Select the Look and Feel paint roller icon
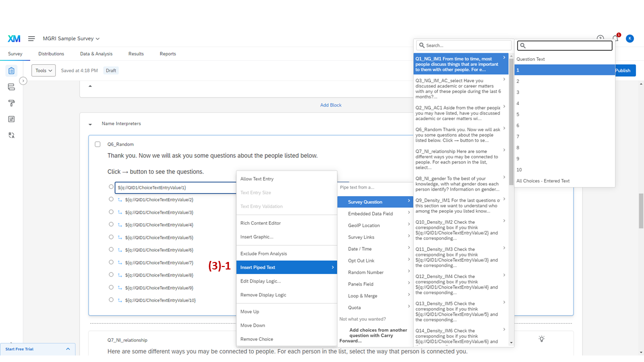The height and width of the screenshot is (362, 644). (x=11, y=103)
